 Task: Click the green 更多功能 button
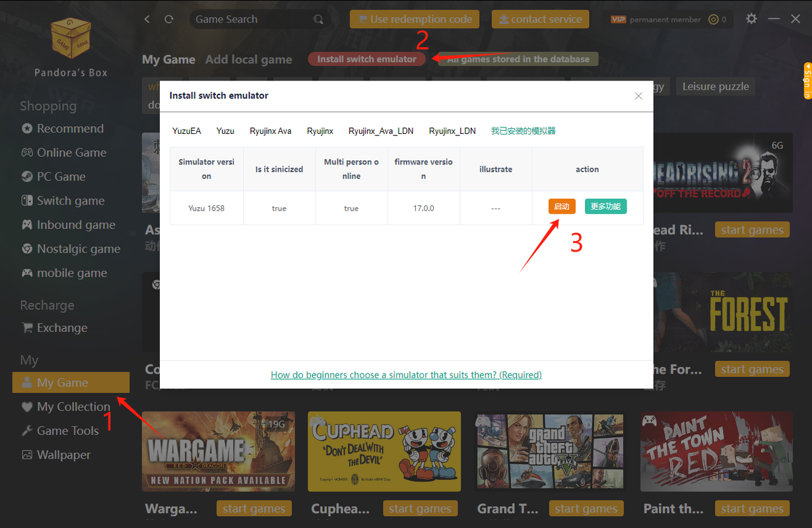click(x=605, y=207)
